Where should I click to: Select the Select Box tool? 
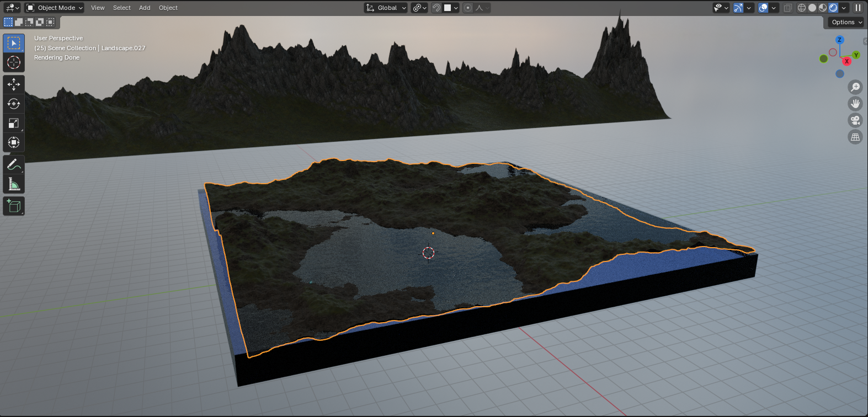click(14, 43)
